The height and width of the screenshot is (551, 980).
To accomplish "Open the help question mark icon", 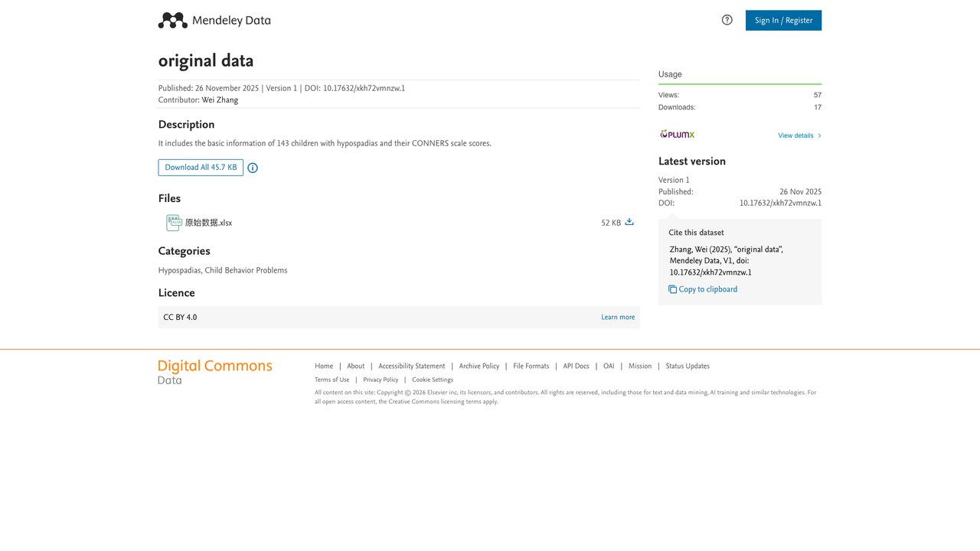I will point(727,20).
